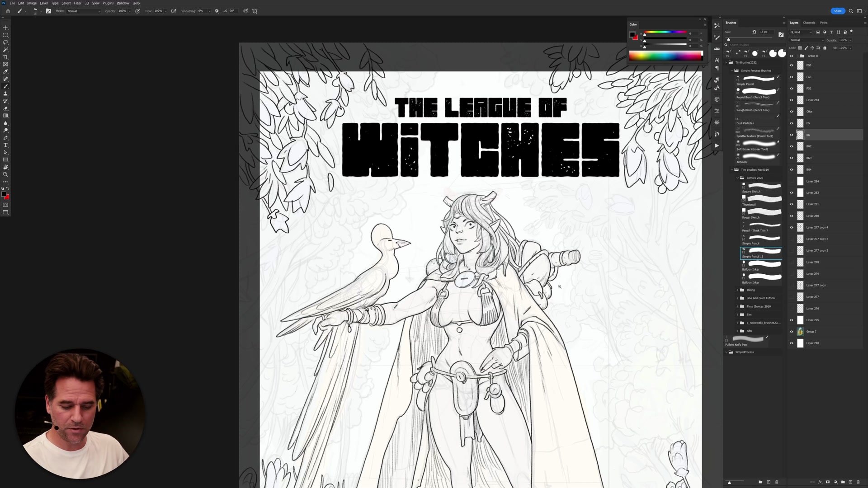Screen dimensions: 868x488
Task: Hide the BG2 layer
Action: (791, 146)
